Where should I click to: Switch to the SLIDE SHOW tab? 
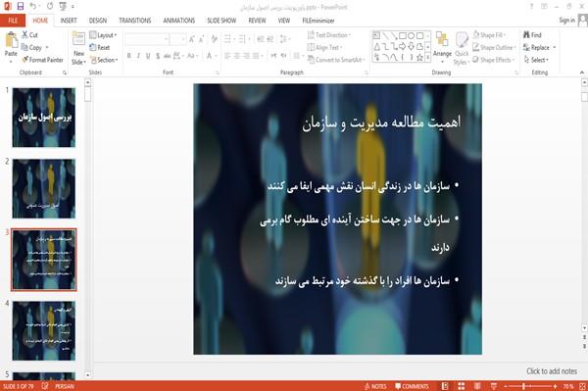(221, 21)
